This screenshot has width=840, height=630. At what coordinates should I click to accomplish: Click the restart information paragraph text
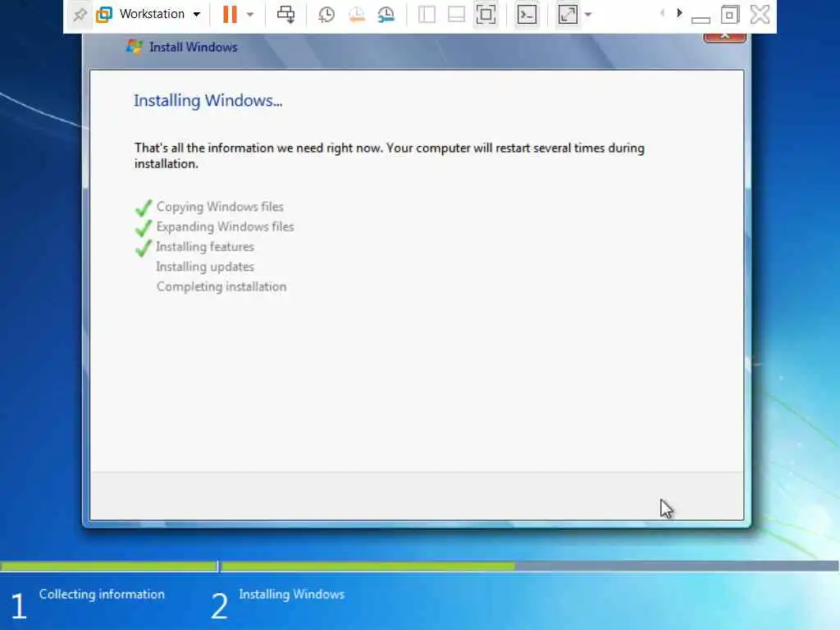(390, 155)
